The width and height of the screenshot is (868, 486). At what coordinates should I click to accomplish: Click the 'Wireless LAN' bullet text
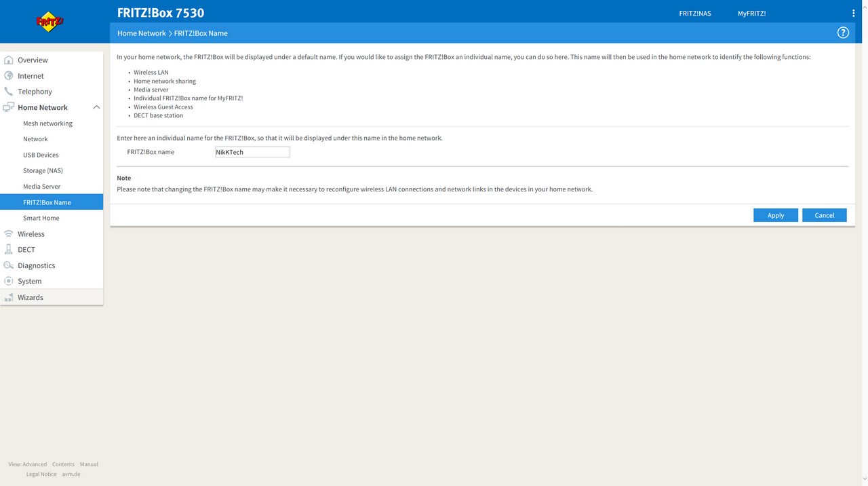pyautogui.click(x=151, y=72)
